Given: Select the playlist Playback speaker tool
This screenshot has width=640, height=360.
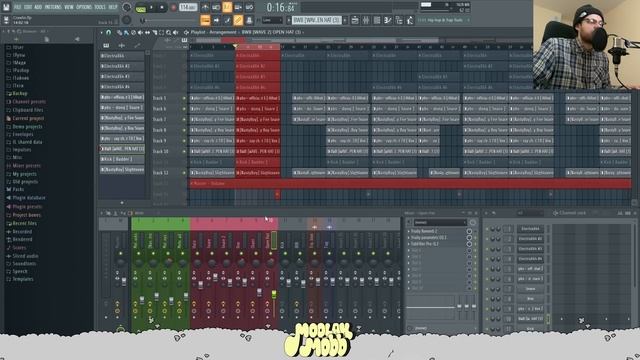Looking at the screenshot, I should point(176,32).
